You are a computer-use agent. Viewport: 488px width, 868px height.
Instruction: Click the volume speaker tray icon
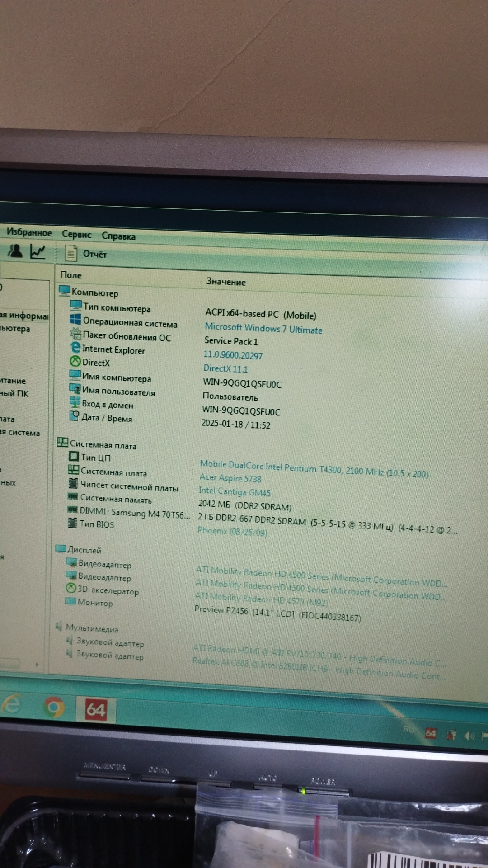tap(469, 736)
